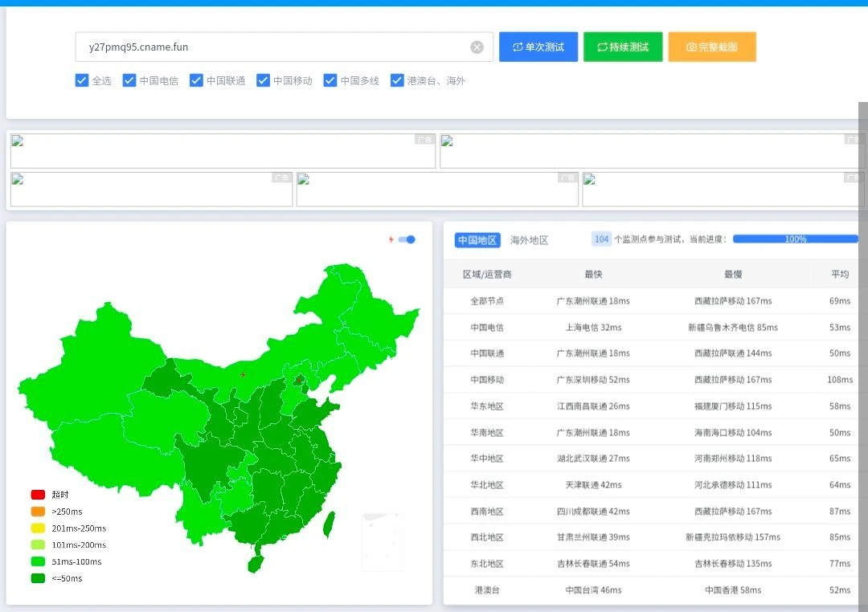Select Taiwan island on the map
This screenshot has height=612, width=868.
pos(328,524)
